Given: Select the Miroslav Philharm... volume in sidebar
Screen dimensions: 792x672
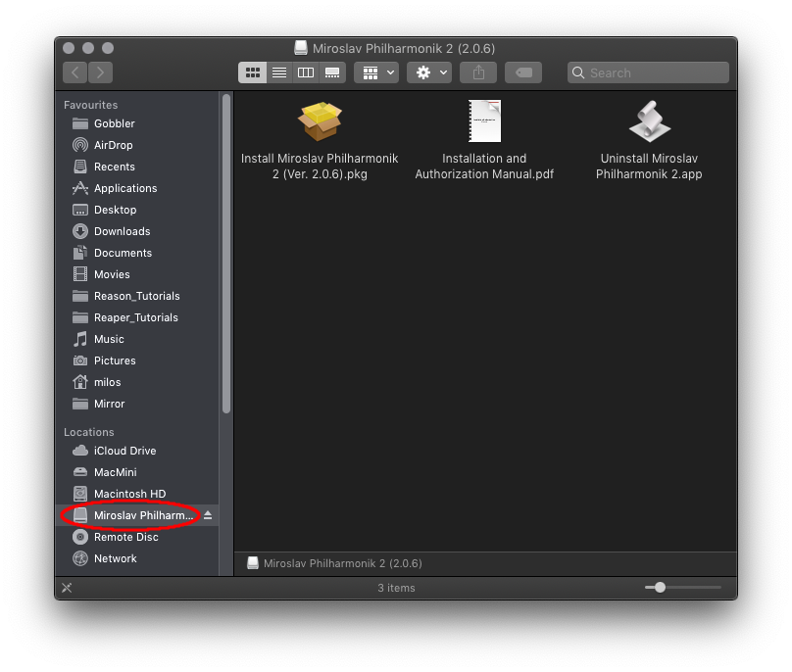Looking at the screenshot, I should pyautogui.click(x=136, y=515).
